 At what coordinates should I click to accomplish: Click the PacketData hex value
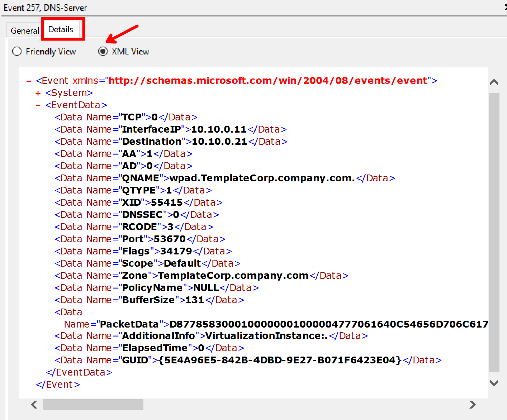[x=328, y=324]
